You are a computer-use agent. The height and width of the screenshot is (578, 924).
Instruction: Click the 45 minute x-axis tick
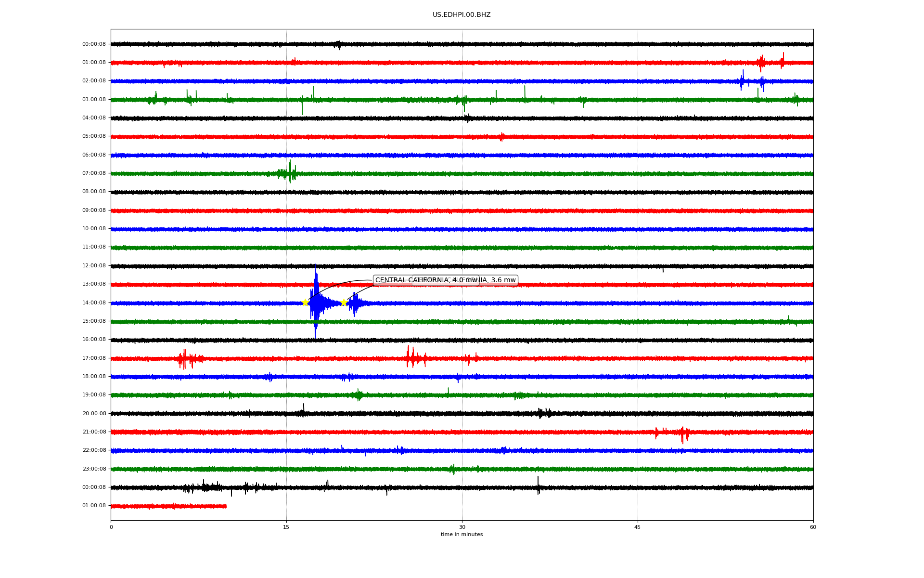point(638,527)
